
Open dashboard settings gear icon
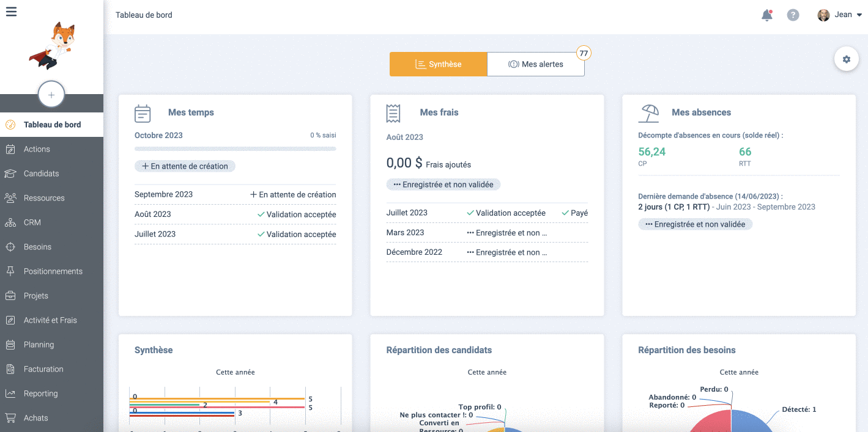tap(847, 59)
